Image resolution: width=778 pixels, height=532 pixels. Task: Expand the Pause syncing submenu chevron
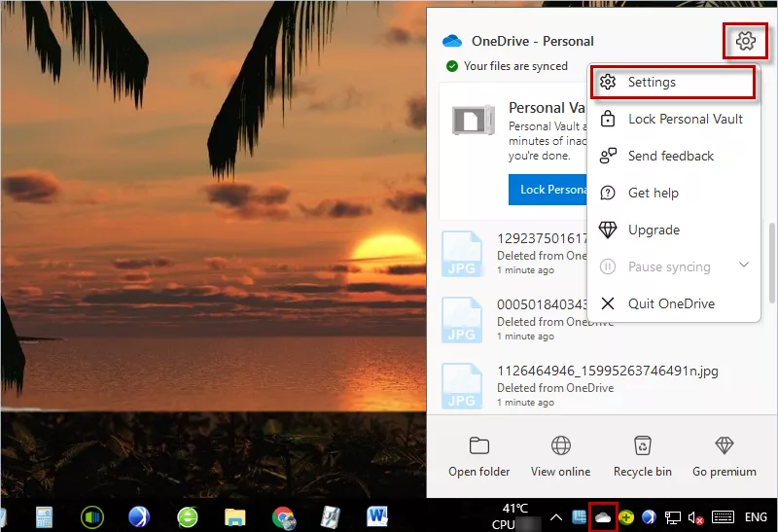point(744,266)
